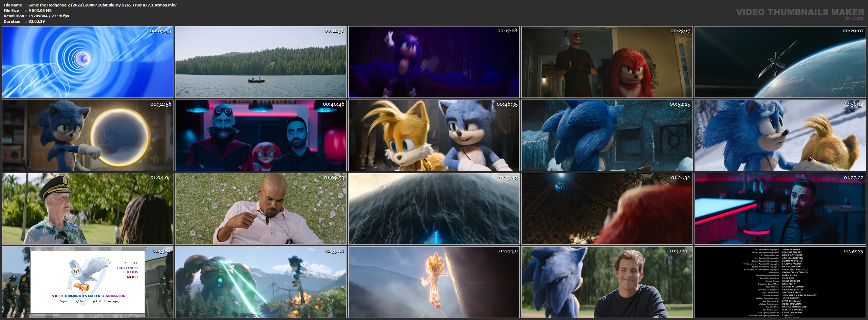The height and width of the screenshot is (320, 868).
Task: Click the giant wave thumbnail at 01:15:43
Action: pos(434,209)
